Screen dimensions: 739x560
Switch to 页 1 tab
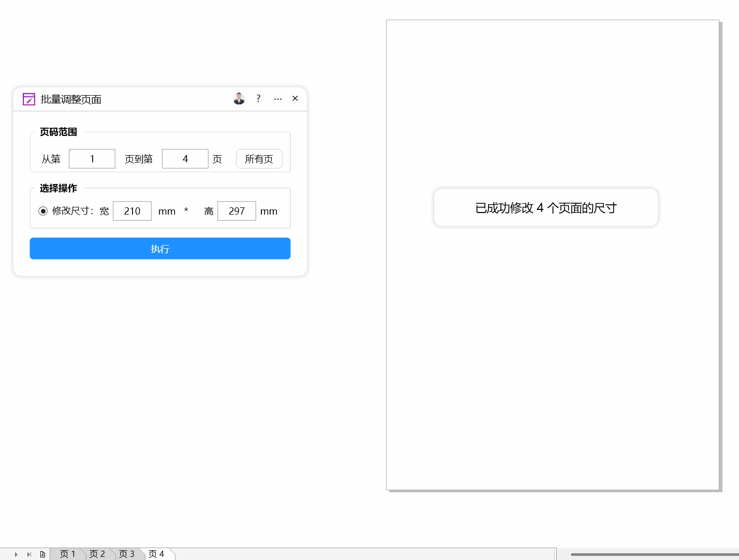pos(67,554)
